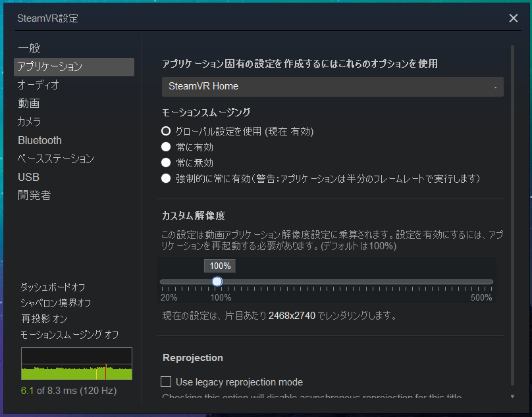Screen dimensions: 532x417
Task: Expand the SteamVR Home application dropdown
Action: pos(332,86)
